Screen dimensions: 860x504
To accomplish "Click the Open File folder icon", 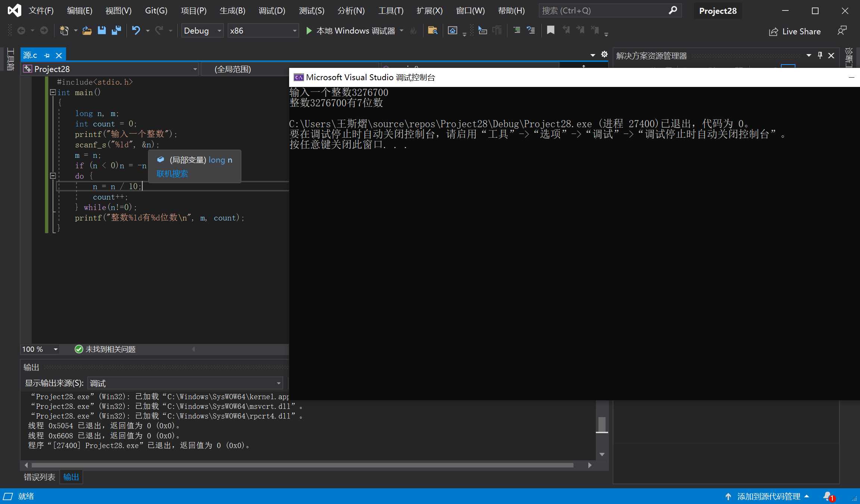I will click(x=87, y=31).
